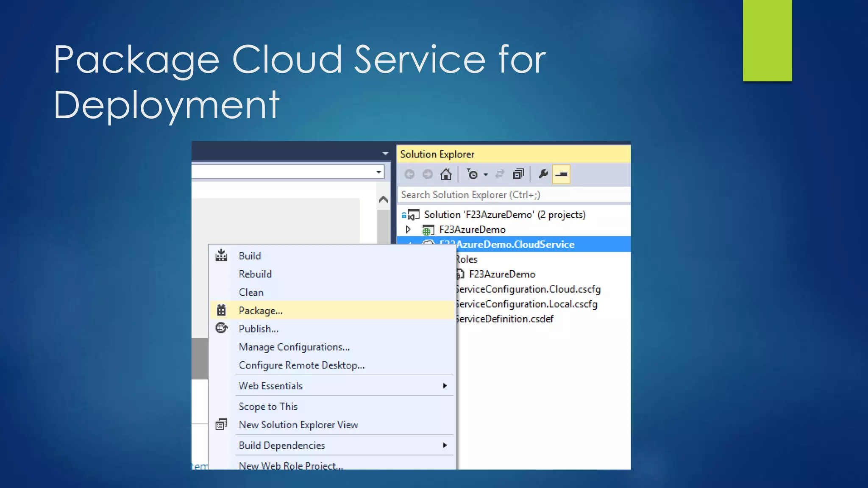
Task: Click Configure Remote Desktop... menu entry
Action: [301, 365]
